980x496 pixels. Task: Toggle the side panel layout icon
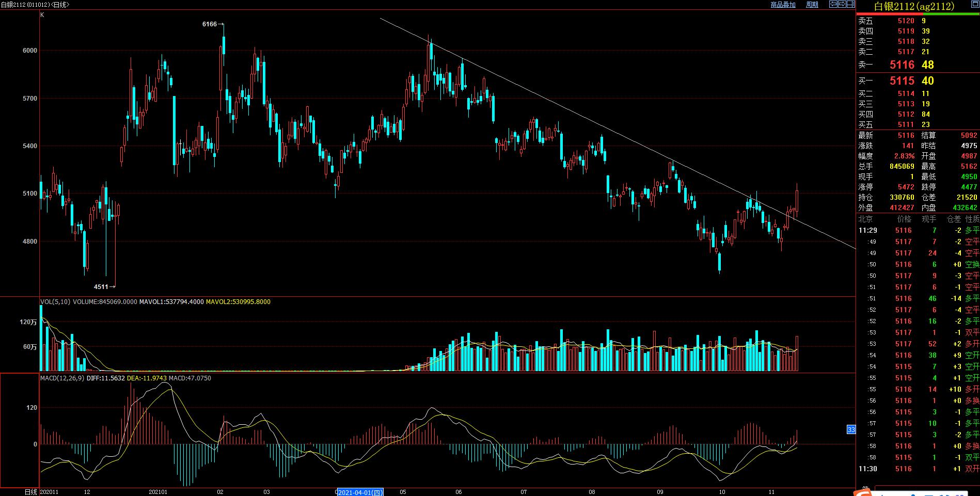pyautogui.click(x=851, y=4)
